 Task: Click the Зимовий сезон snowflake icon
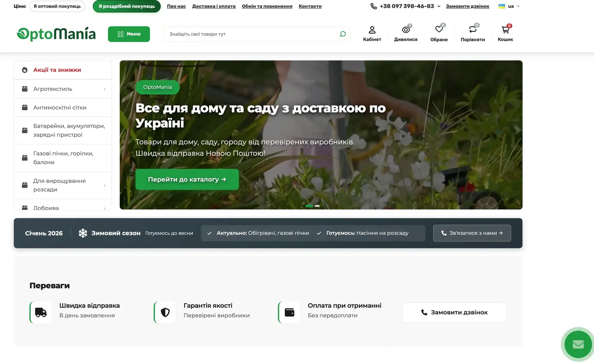coord(83,233)
